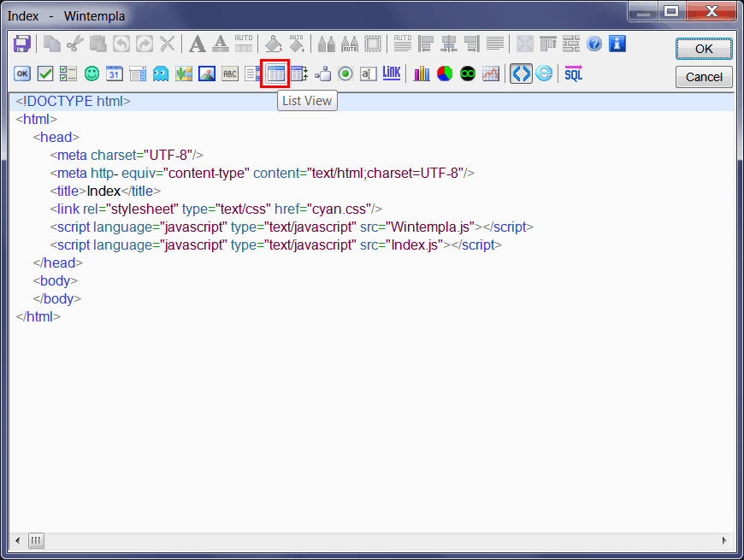Viewport: 744px width, 560px height.
Task: Click the Paste clipboard icon
Action: click(x=98, y=44)
